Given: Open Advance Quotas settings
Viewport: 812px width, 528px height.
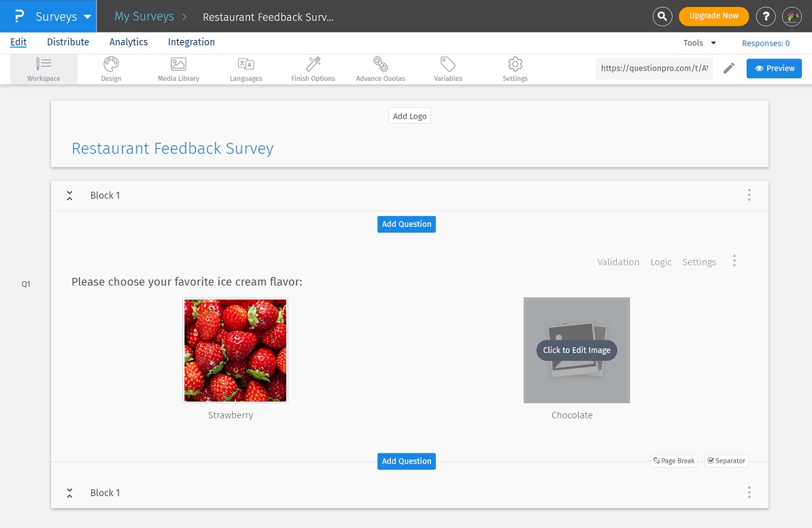Looking at the screenshot, I should coord(380,68).
